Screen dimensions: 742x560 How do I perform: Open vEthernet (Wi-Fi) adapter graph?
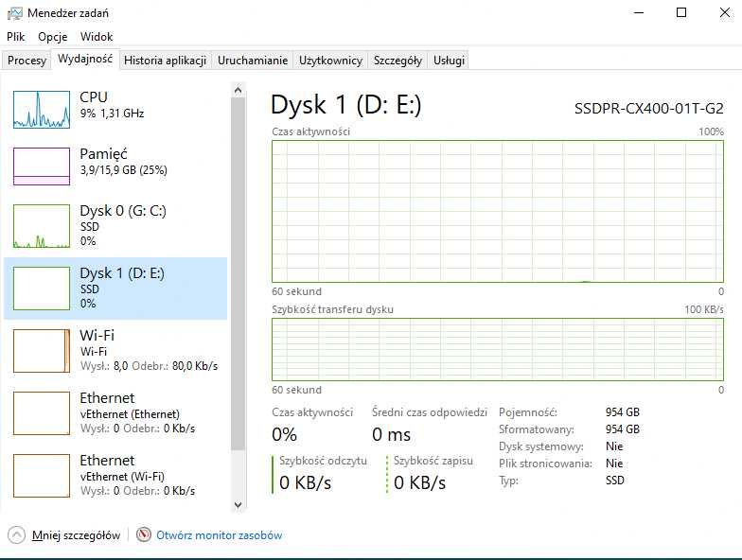tap(42, 475)
